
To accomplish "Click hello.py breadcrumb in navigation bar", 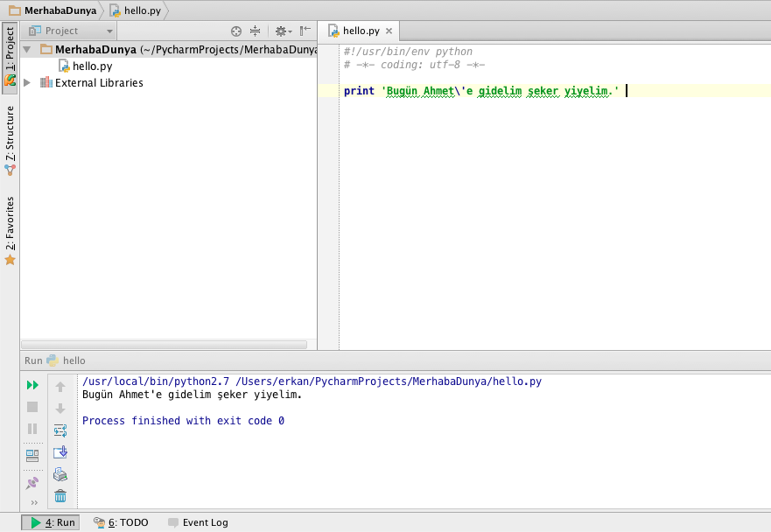I will coord(136,10).
